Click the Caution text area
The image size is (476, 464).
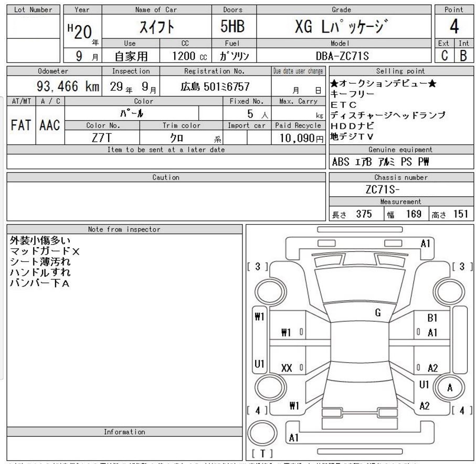click(x=166, y=202)
